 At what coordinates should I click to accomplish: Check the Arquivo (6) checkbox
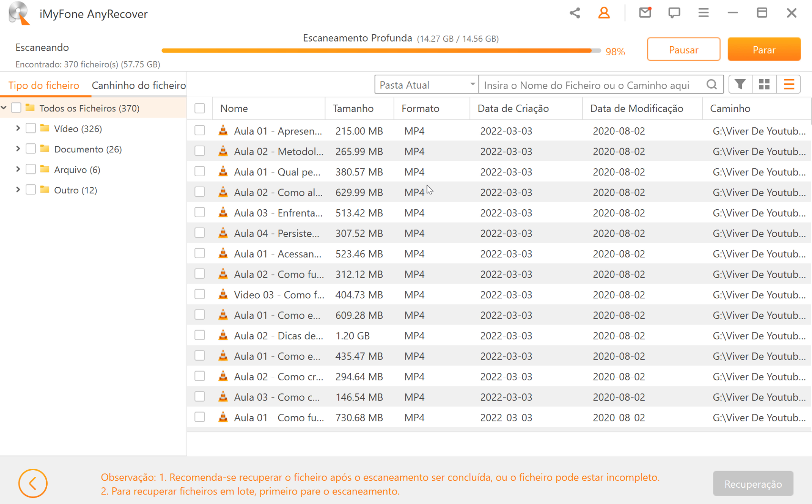[30, 169]
